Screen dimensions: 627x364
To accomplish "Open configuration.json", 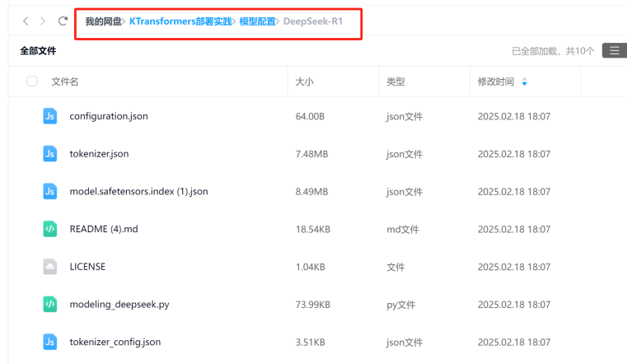I will pos(109,116).
